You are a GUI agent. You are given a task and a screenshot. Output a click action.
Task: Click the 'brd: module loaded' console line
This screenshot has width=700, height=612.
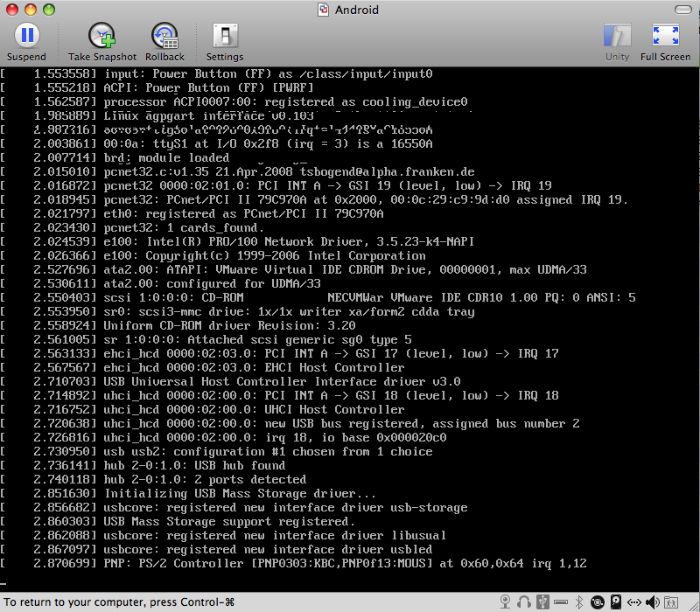(x=166, y=157)
